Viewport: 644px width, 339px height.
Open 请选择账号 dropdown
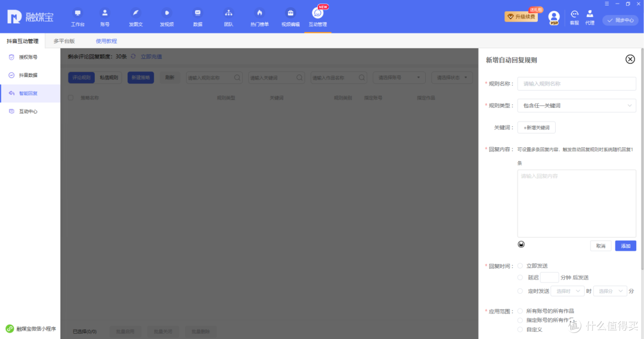[x=399, y=77]
